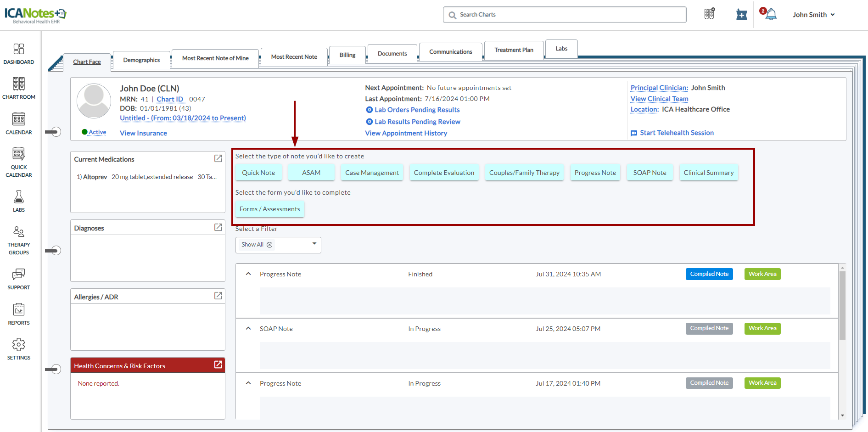The height and width of the screenshot is (432, 868).
Task: Click the notes list vertical scrollbar
Action: tap(842, 305)
